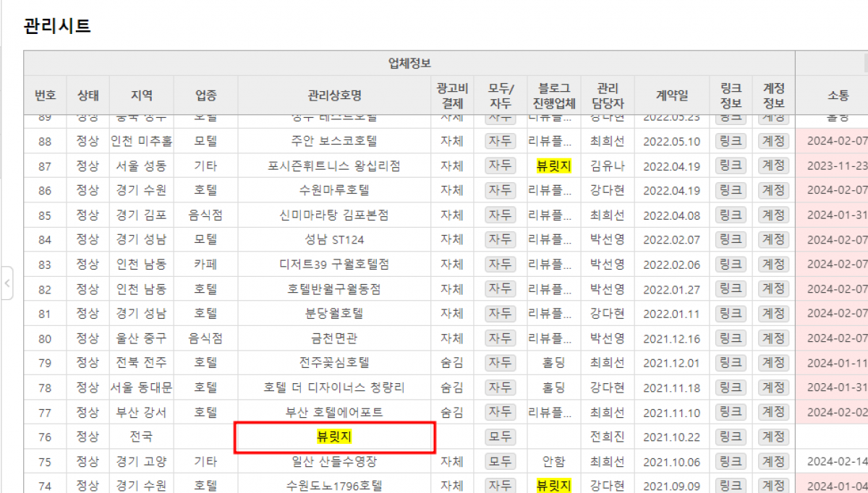868x493 pixels.
Task: Open 계정 info for 포시즌휘트니스 왕십리점
Action: [x=773, y=166]
